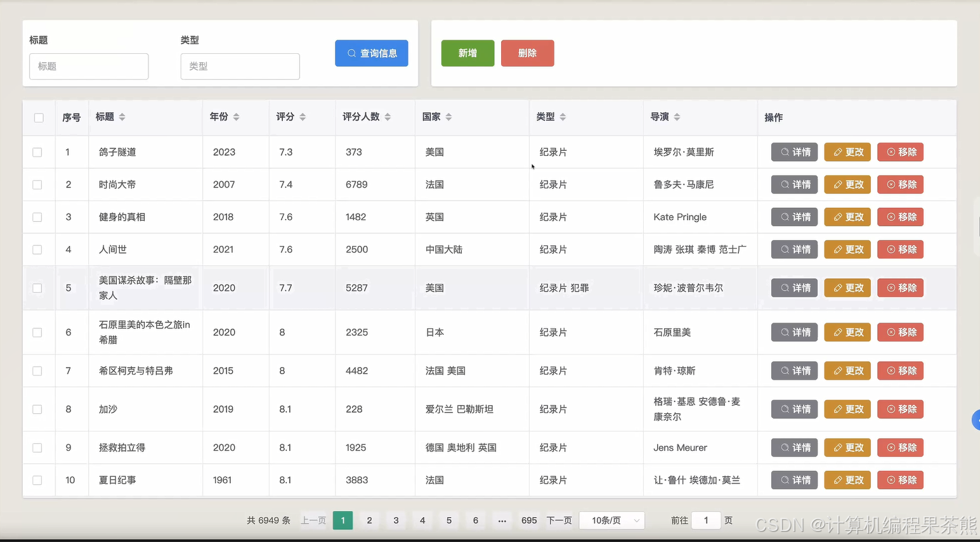Click 移除 for 夏日纪事 row
The height and width of the screenshot is (542, 980).
click(x=900, y=480)
